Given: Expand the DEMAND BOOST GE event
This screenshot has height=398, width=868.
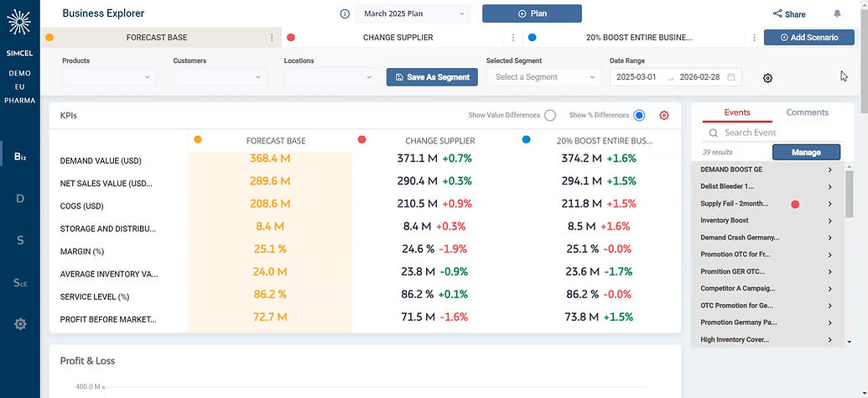Looking at the screenshot, I should [829, 170].
